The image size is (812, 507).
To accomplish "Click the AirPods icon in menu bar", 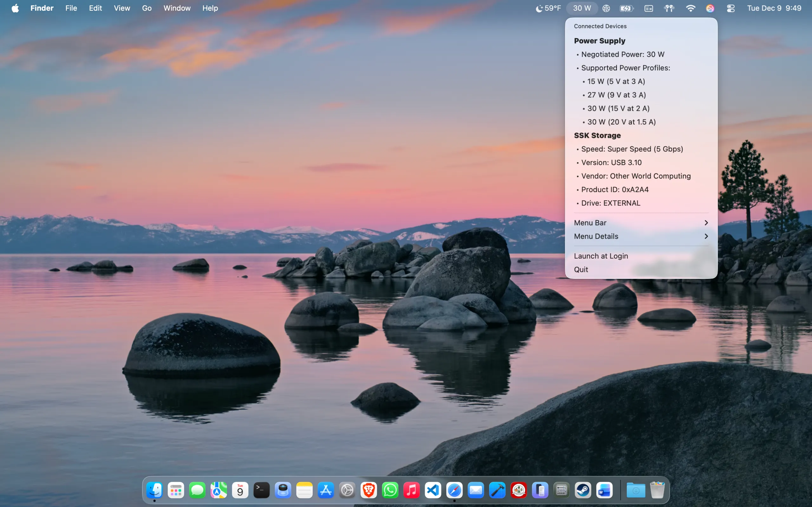I will coord(669,8).
